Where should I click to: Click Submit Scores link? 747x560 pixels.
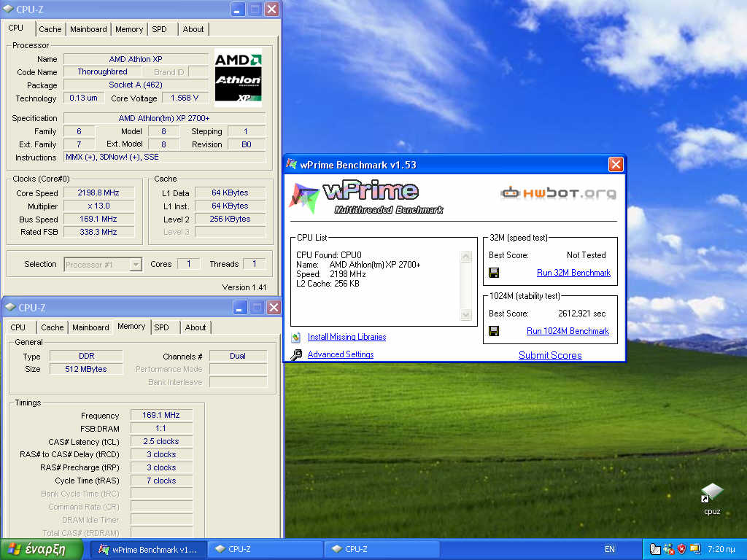(550, 355)
